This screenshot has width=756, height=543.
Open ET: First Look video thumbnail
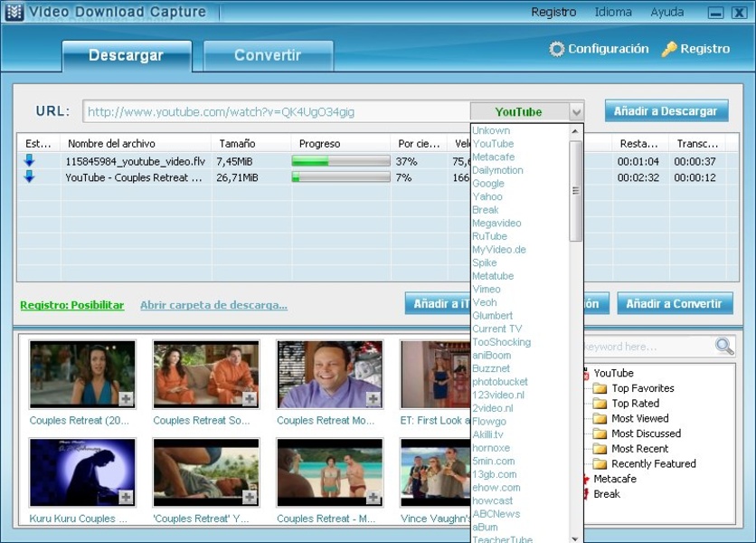(x=435, y=374)
